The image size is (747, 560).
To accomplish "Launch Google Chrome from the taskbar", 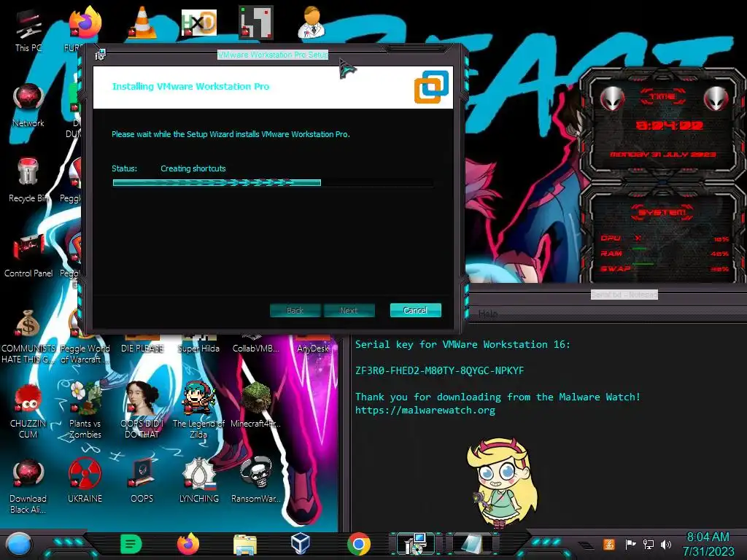I will (358, 544).
